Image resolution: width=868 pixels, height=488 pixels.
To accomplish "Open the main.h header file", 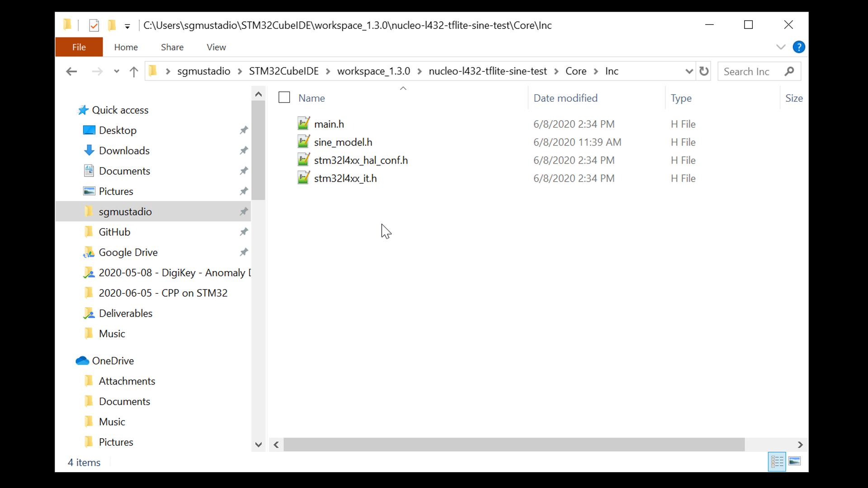I will pos(329,124).
